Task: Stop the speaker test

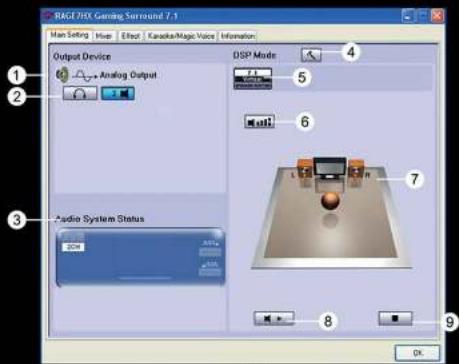Action: click(x=395, y=318)
